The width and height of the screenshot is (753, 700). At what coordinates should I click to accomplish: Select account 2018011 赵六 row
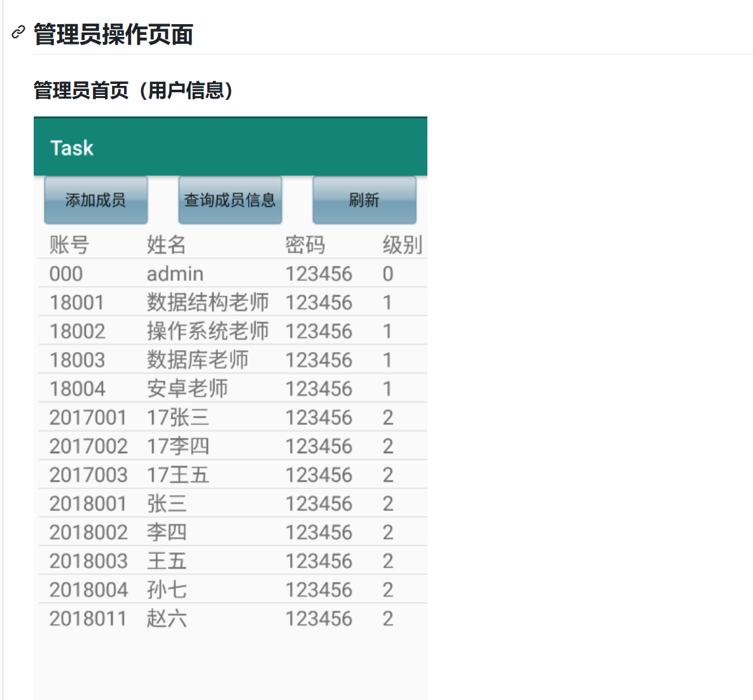[x=191, y=618]
